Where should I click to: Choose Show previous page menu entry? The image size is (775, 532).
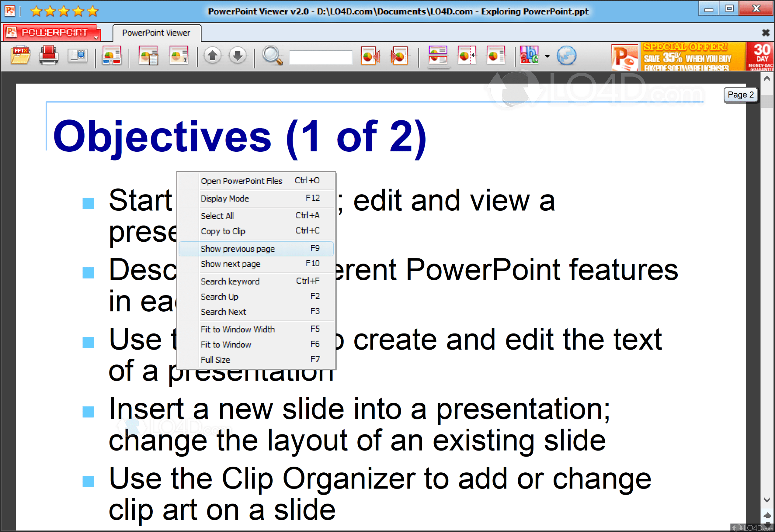click(256, 249)
